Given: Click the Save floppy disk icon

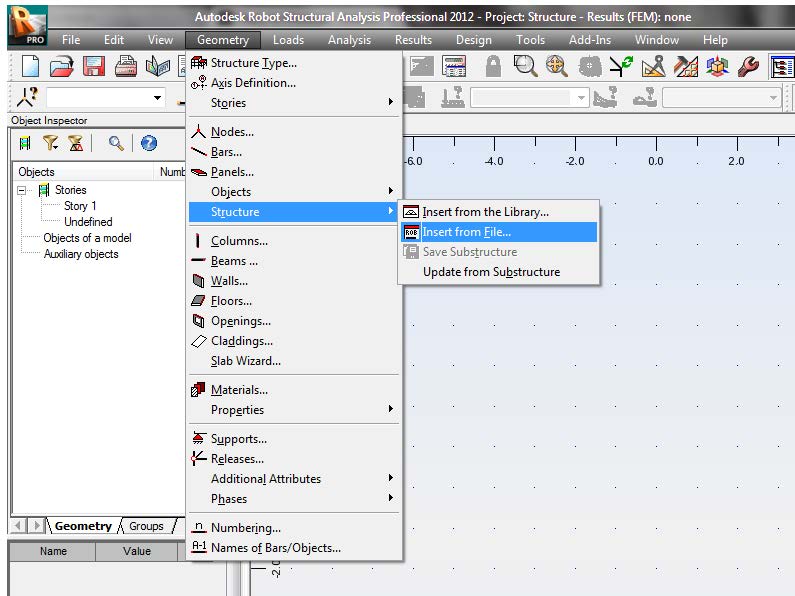Looking at the screenshot, I should click(x=94, y=66).
